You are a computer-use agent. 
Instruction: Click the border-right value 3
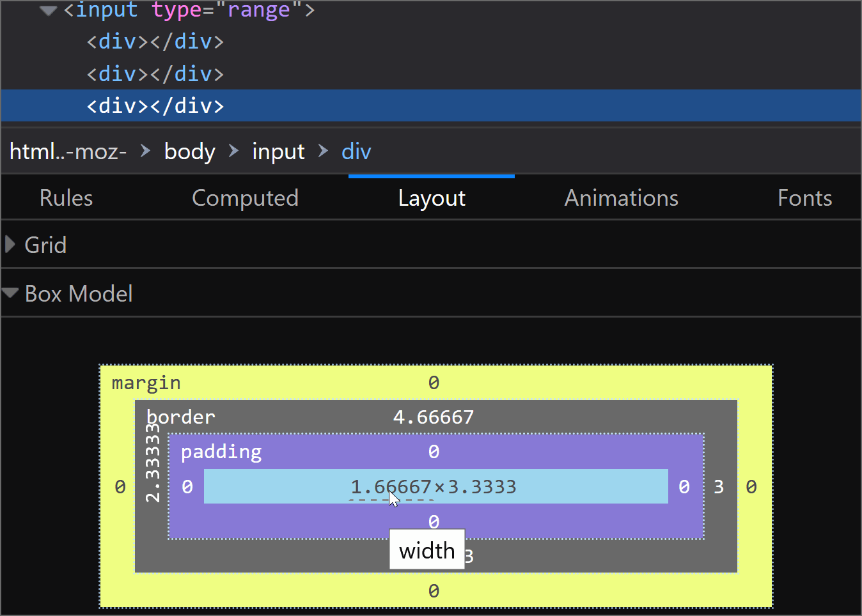[719, 487]
